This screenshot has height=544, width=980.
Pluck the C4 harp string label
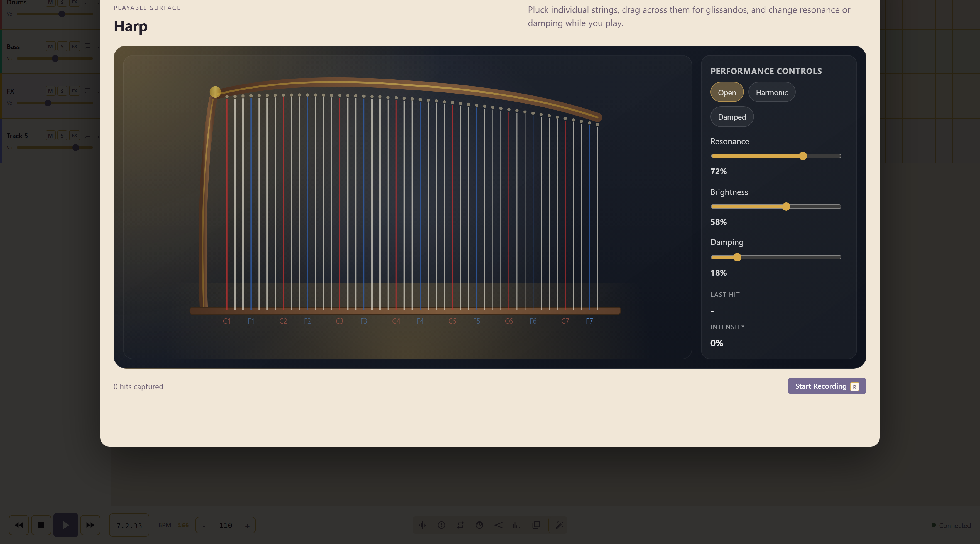tap(396, 321)
